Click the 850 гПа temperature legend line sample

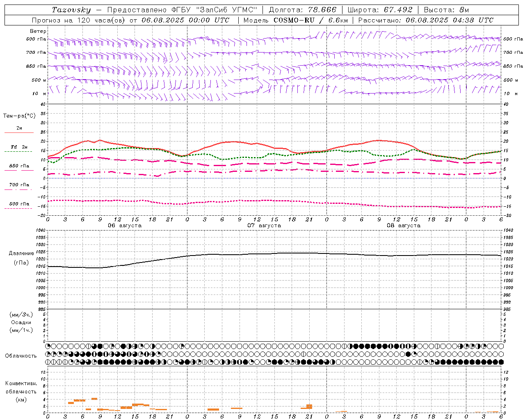point(19,170)
